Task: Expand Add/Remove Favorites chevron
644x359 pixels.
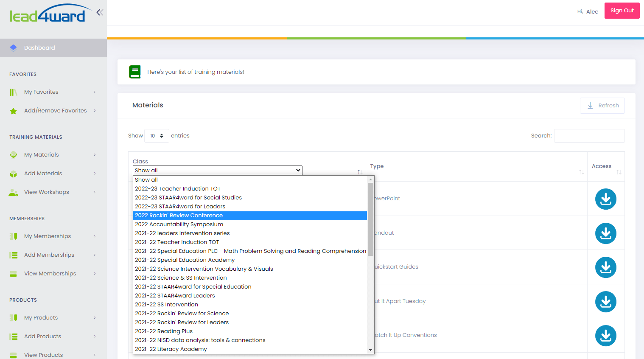Action: (x=95, y=111)
